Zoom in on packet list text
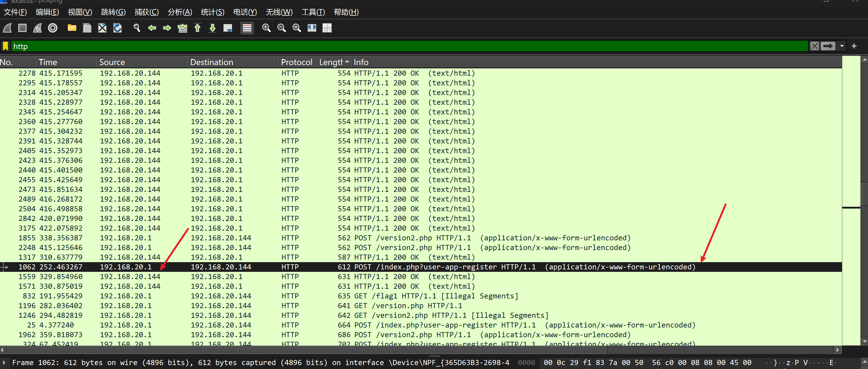Viewport: 868px width, 369px height. [266, 28]
